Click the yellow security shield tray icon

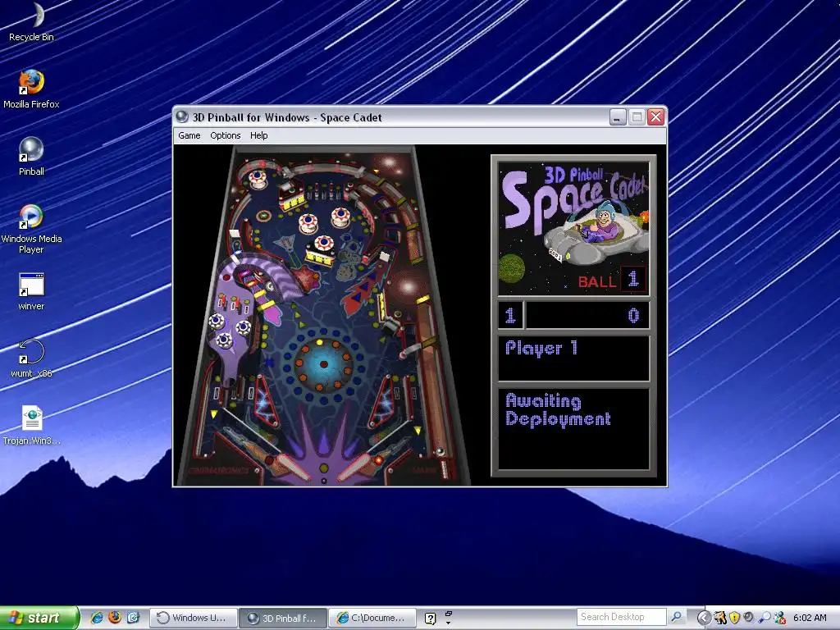coord(734,618)
